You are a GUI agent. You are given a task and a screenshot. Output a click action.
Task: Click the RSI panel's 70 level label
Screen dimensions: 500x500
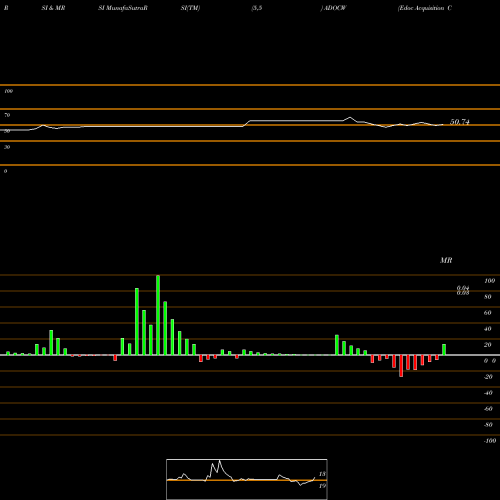pyautogui.click(x=7, y=115)
